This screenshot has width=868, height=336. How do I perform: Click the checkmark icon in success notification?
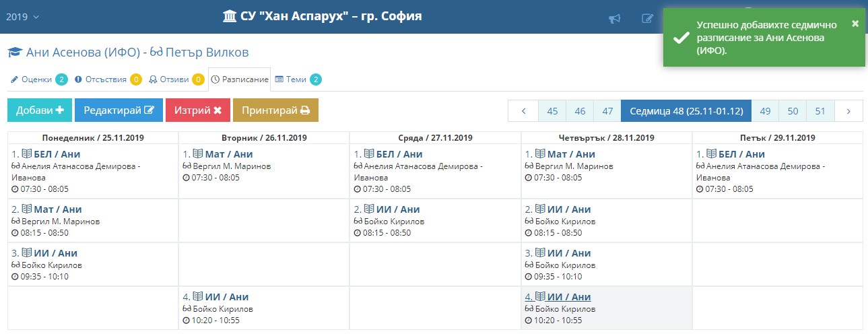click(681, 37)
